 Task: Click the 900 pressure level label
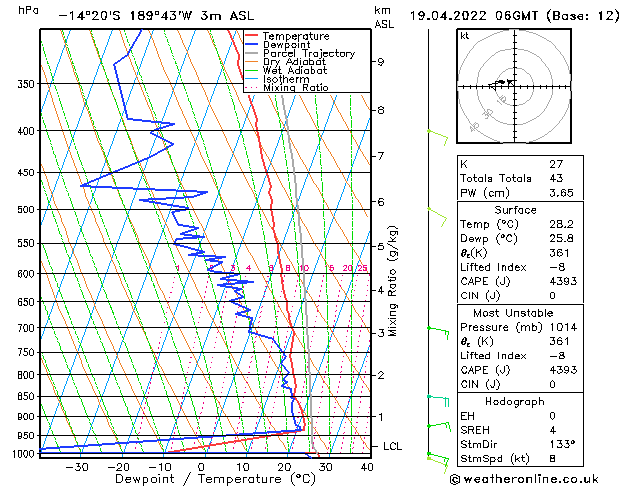(x=26, y=417)
